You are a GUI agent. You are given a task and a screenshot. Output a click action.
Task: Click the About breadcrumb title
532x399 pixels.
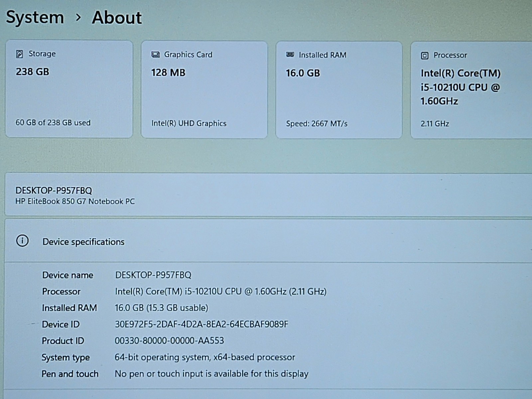point(117,17)
